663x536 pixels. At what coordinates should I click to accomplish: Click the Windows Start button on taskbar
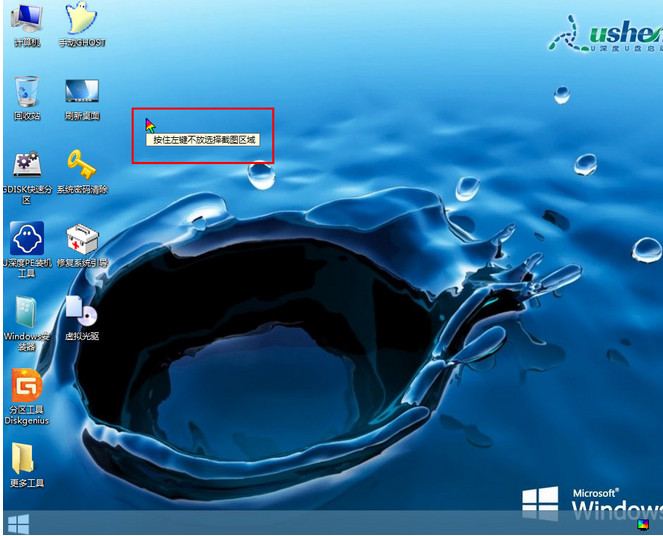click(x=18, y=524)
